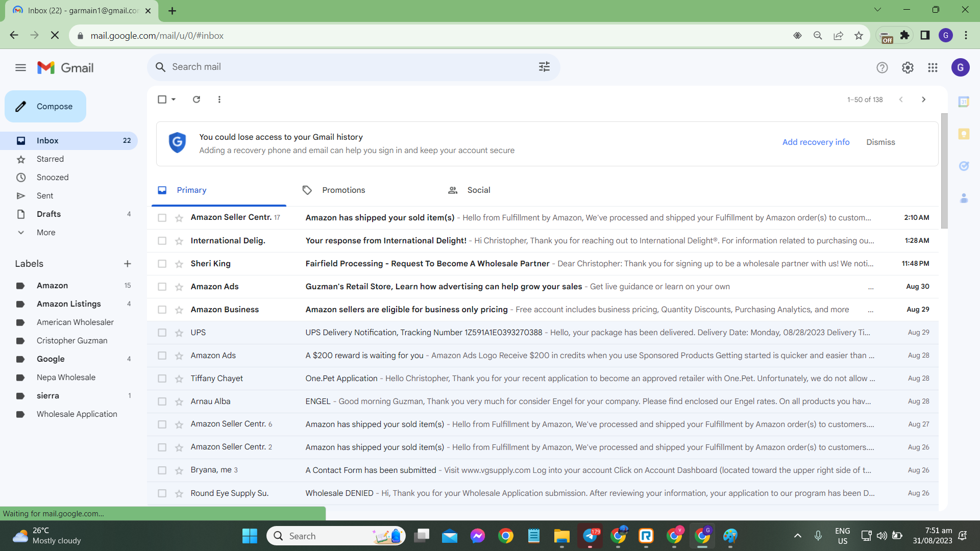The image size is (980, 551).
Task: Click the inbox vertical scrollbar
Action: click(x=944, y=171)
